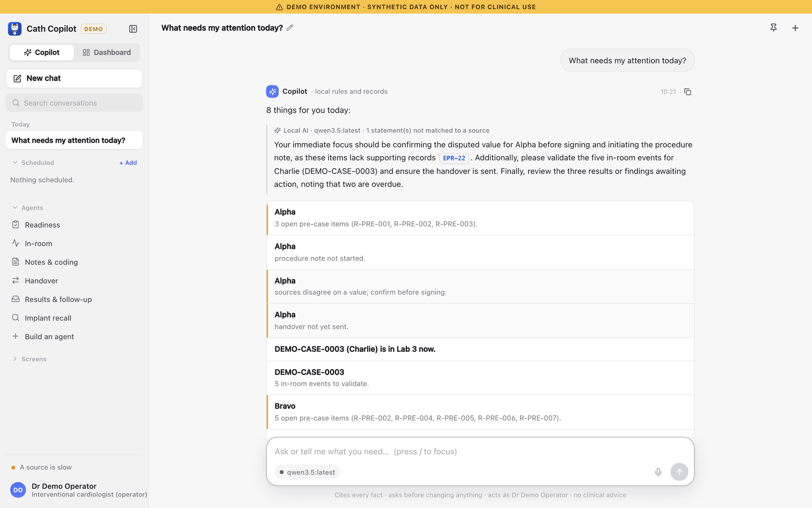
Task: Activate microphone voice input
Action: coord(658,472)
